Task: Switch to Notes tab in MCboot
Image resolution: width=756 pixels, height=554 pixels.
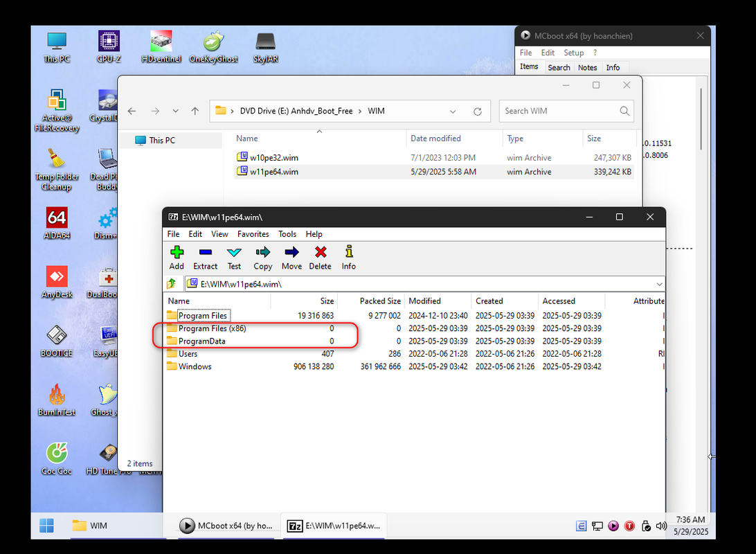Action: 587,67
